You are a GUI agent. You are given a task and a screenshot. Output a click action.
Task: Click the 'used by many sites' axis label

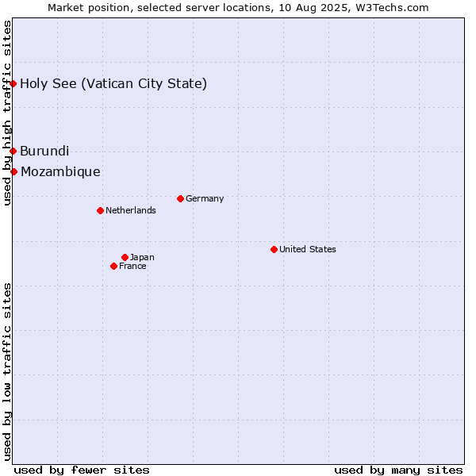tap(398, 470)
